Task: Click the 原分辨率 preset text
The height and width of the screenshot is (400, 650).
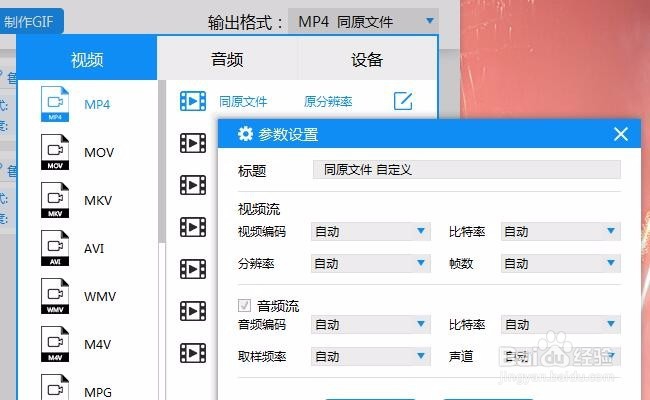Action: pyautogui.click(x=328, y=102)
